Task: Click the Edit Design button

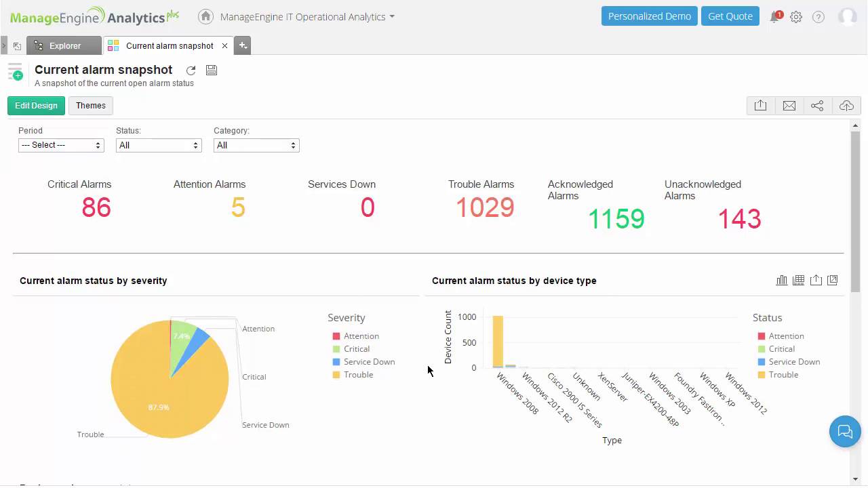Action: pos(35,105)
